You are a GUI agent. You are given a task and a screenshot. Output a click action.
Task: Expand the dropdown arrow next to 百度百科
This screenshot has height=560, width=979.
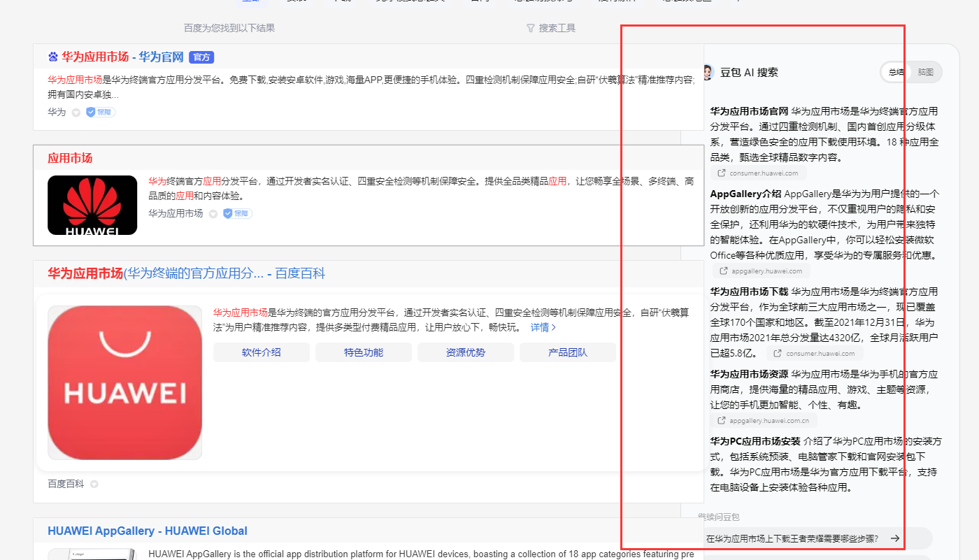94,484
